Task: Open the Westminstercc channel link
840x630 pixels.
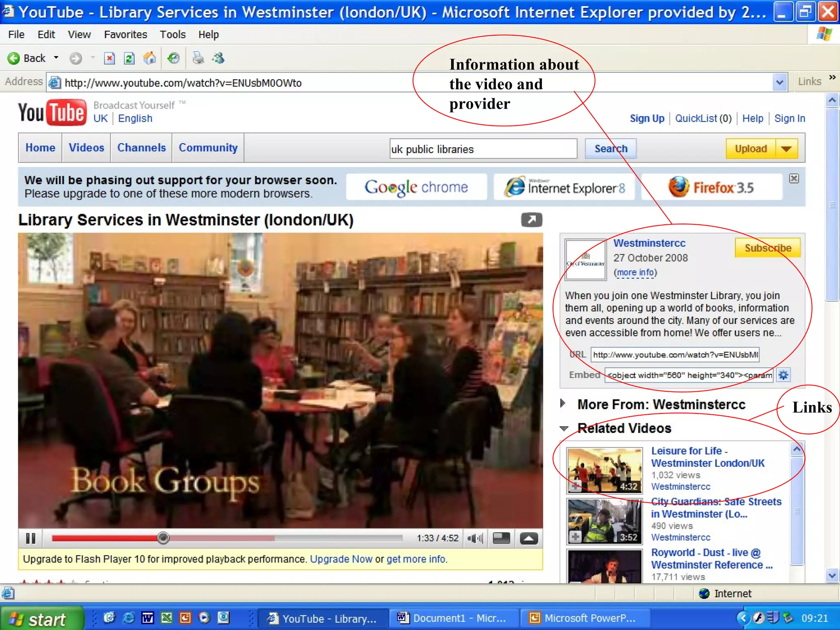Action: pos(649,243)
